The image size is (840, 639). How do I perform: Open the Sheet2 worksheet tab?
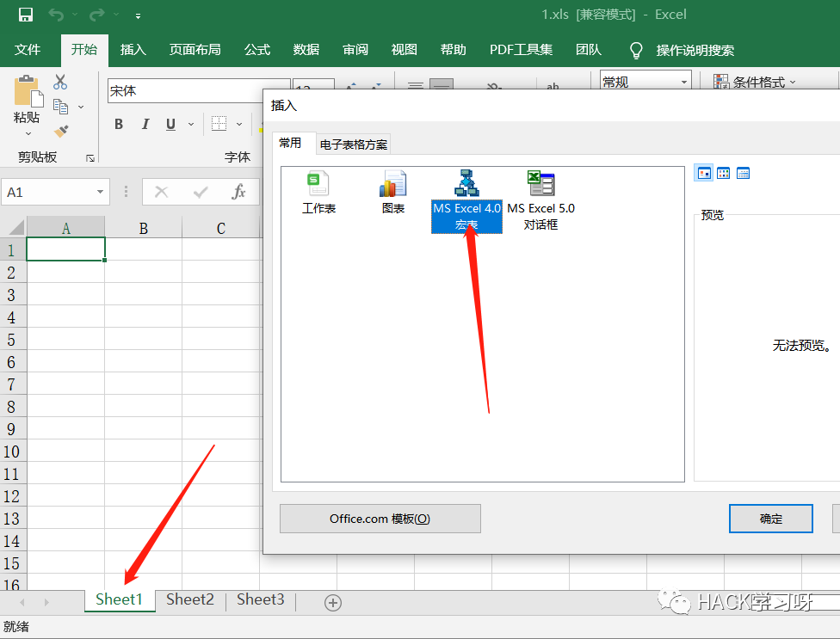pos(190,599)
